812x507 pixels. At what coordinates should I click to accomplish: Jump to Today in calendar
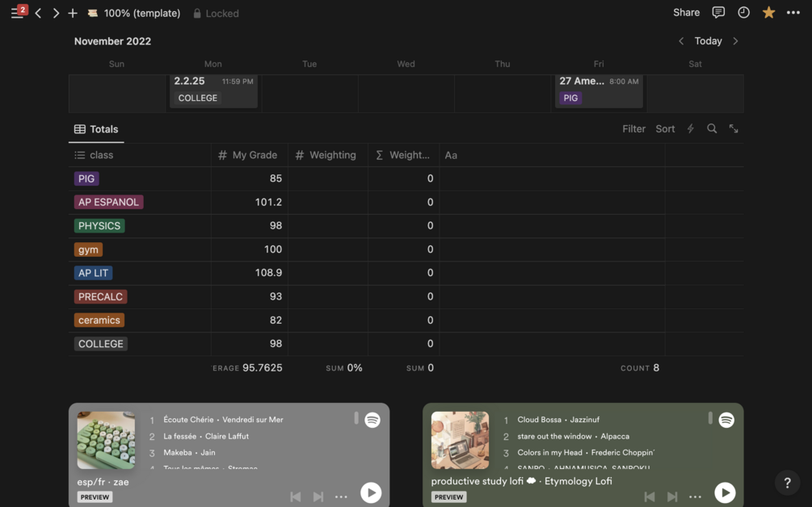tap(708, 41)
